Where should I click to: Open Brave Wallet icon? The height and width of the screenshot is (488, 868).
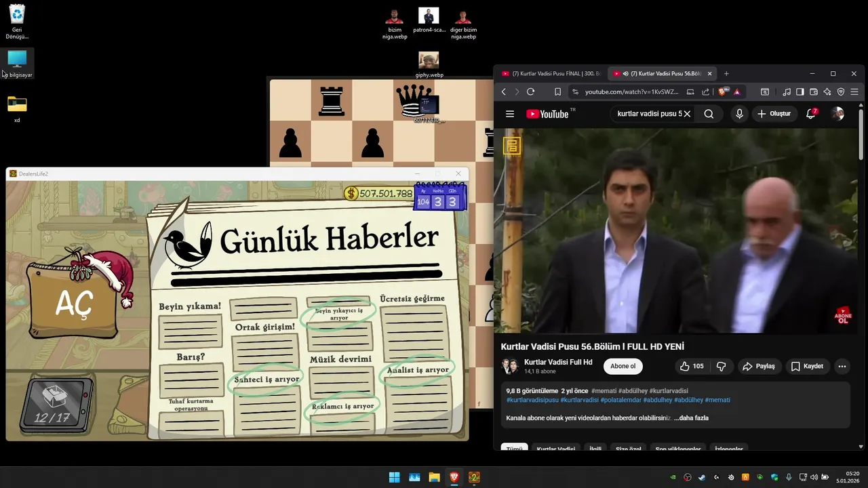tap(814, 91)
